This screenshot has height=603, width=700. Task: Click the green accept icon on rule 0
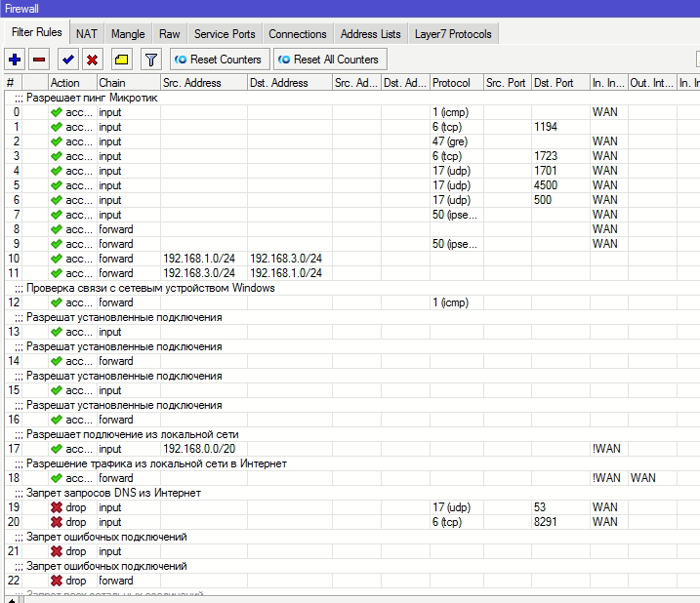(57, 112)
